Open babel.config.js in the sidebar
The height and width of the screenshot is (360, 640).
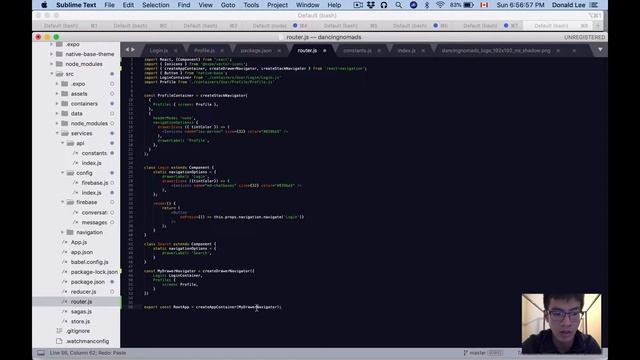point(89,262)
